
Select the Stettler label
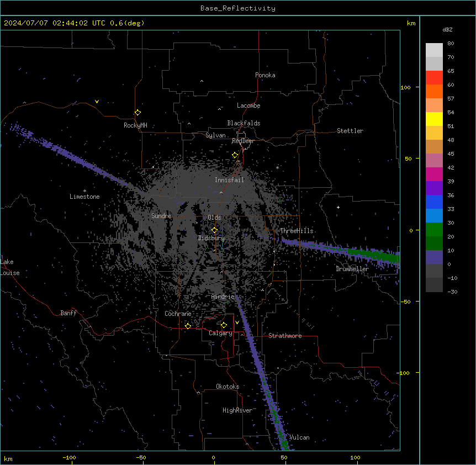350,131
